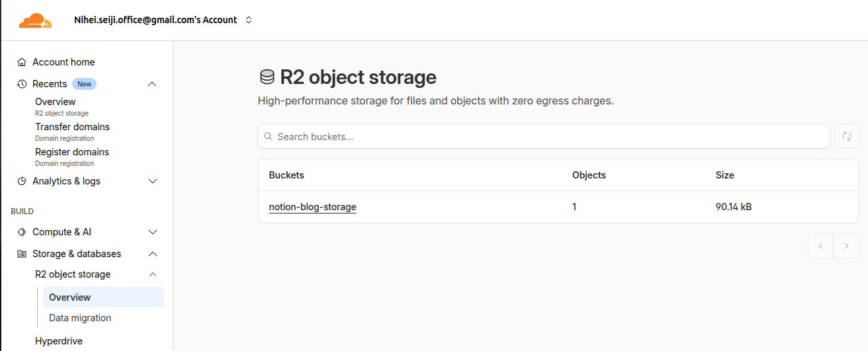The width and height of the screenshot is (868, 351).
Task: Click the Analytics & logs chart icon
Action: 22,181
